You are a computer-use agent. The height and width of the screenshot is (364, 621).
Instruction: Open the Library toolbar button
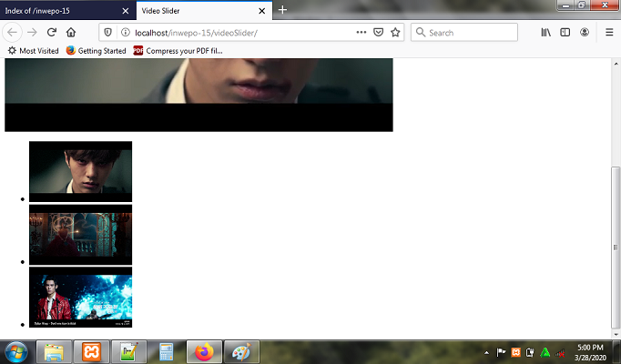(545, 33)
